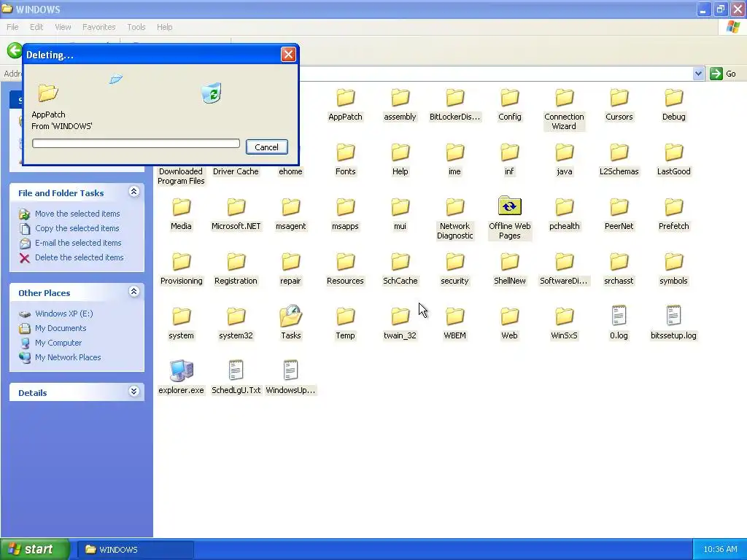Click Copy the selected items
This screenshot has height=560, width=747.
pos(77,228)
